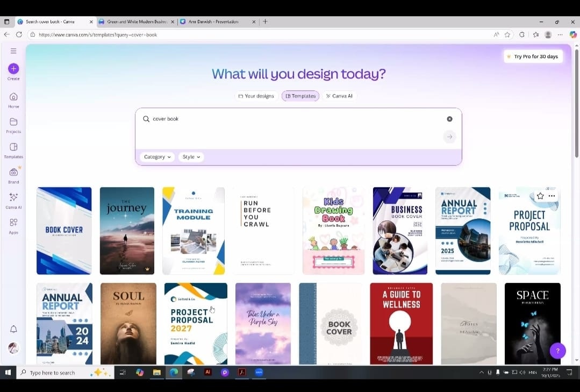Open Apps in the sidebar

click(x=13, y=223)
